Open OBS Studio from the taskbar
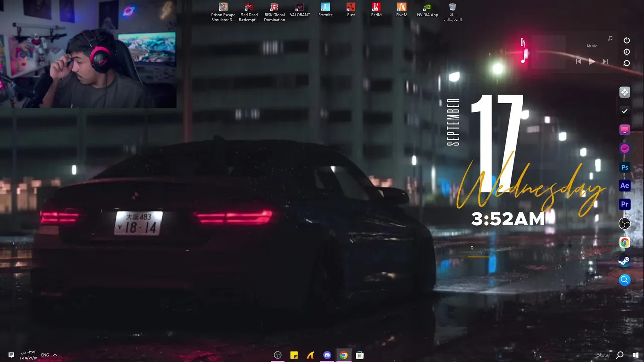This screenshot has width=644, height=362. pyautogui.click(x=277, y=355)
